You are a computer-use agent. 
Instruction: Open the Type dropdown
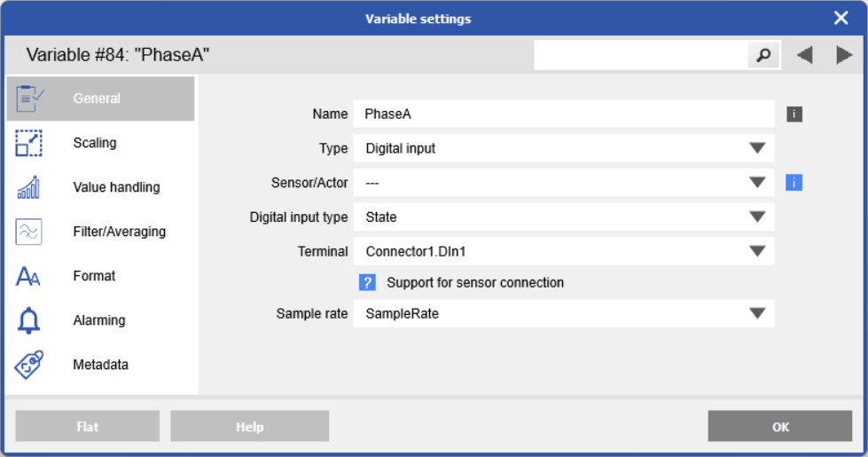point(757,148)
